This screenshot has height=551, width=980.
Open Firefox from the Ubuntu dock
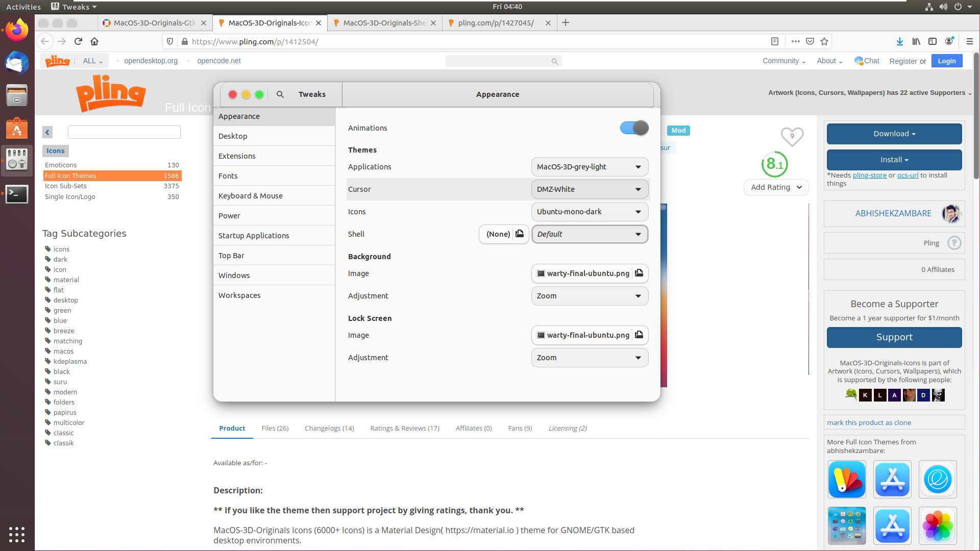[x=17, y=30]
